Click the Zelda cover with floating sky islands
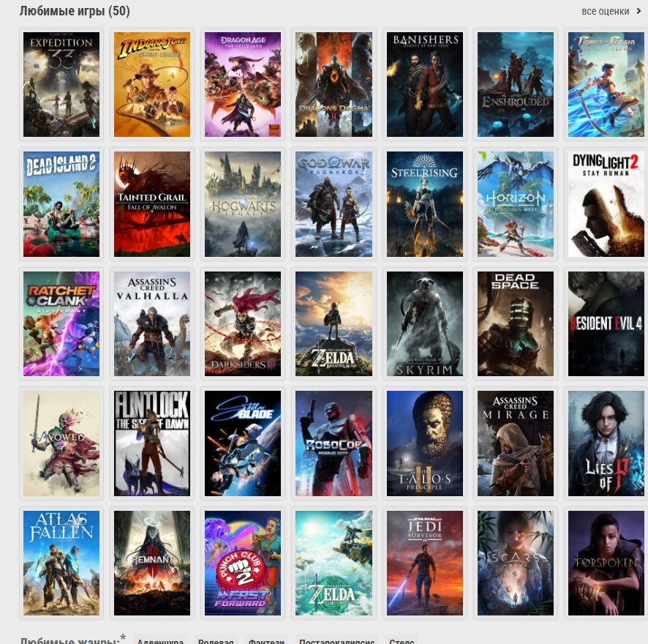Image resolution: width=648 pixels, height=644 pixels. tap(334, 563)
